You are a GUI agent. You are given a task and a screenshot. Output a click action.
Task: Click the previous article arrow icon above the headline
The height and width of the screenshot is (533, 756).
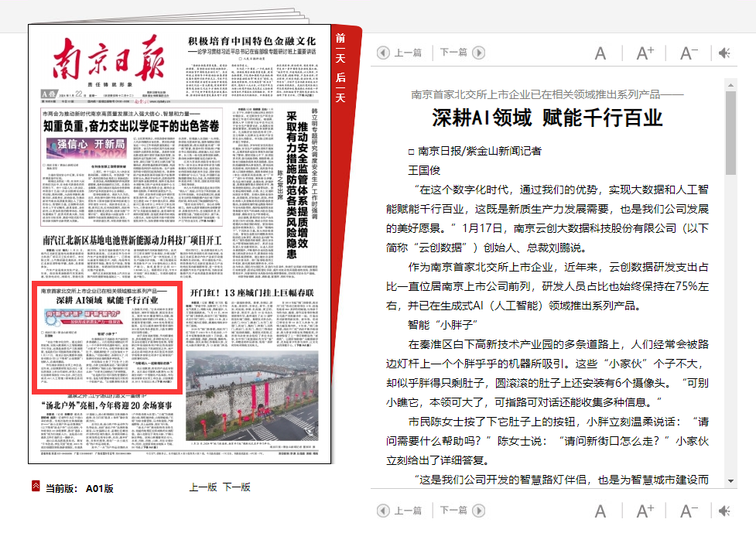pyautogui.click(x=383, y=53)
